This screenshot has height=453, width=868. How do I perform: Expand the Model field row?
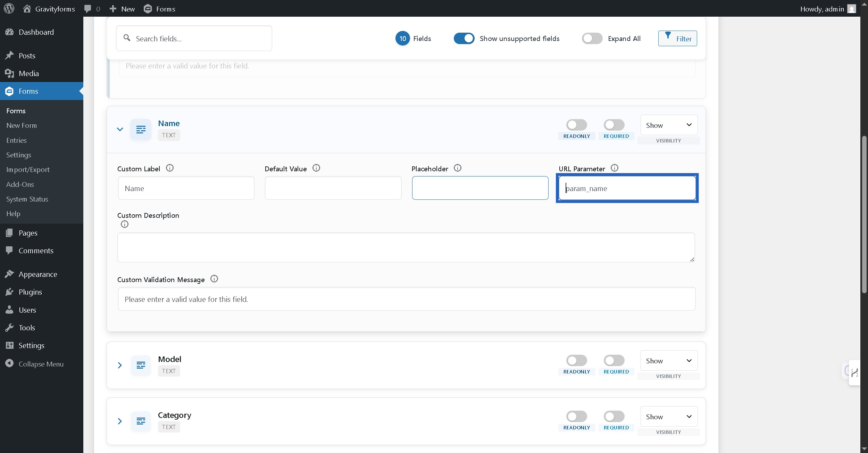click(120, 365)
